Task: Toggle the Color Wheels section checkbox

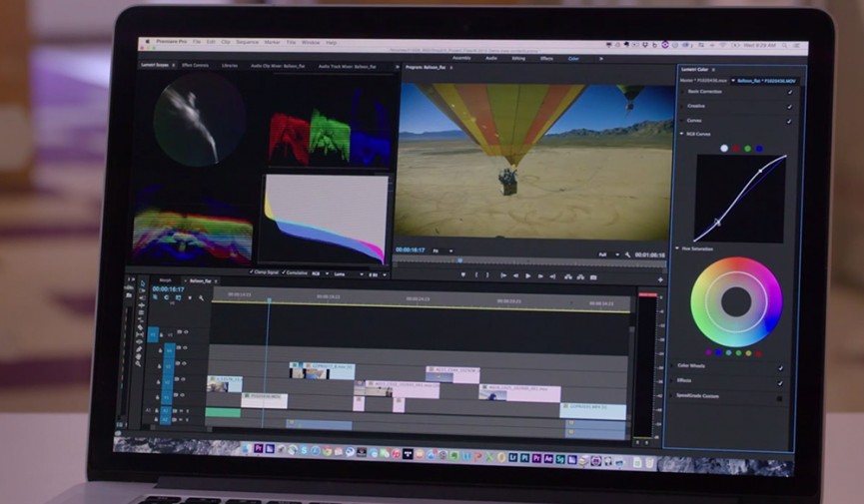Action: click(x=781, y=367)
